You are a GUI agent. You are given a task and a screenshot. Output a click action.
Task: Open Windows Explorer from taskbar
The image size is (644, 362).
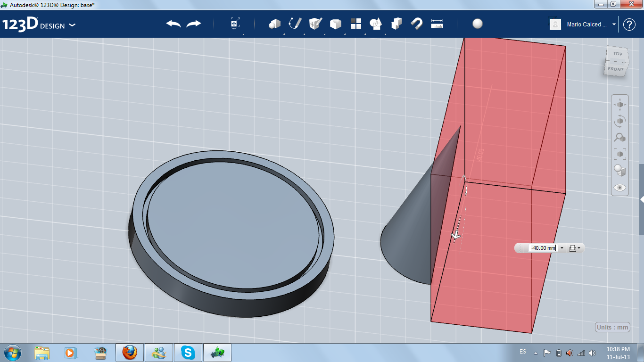42,353
